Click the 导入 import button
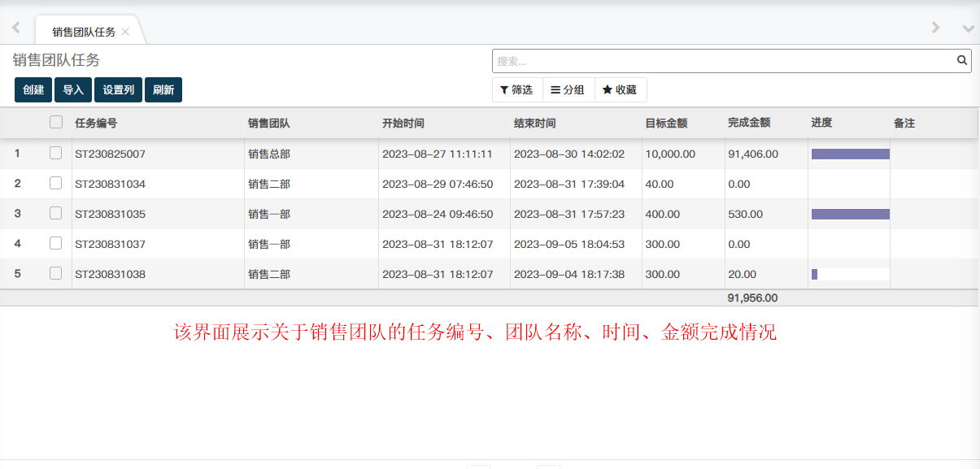 [x=73, y=90]
